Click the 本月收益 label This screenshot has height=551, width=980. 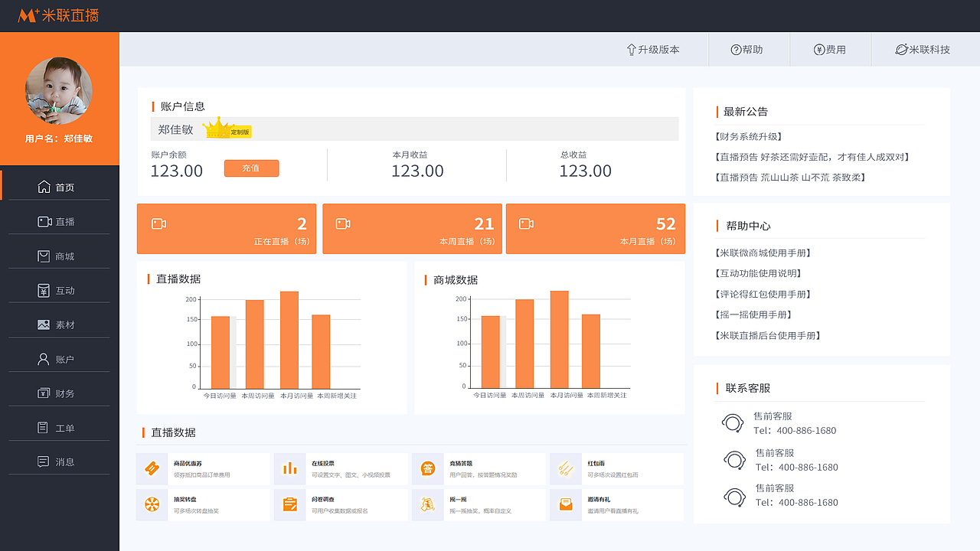(x=410, y=155)
